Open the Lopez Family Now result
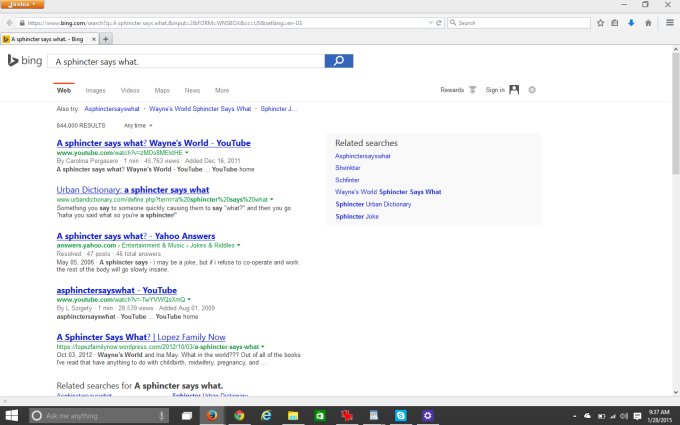This screenshot has height=425, width=680. point(141,337)
